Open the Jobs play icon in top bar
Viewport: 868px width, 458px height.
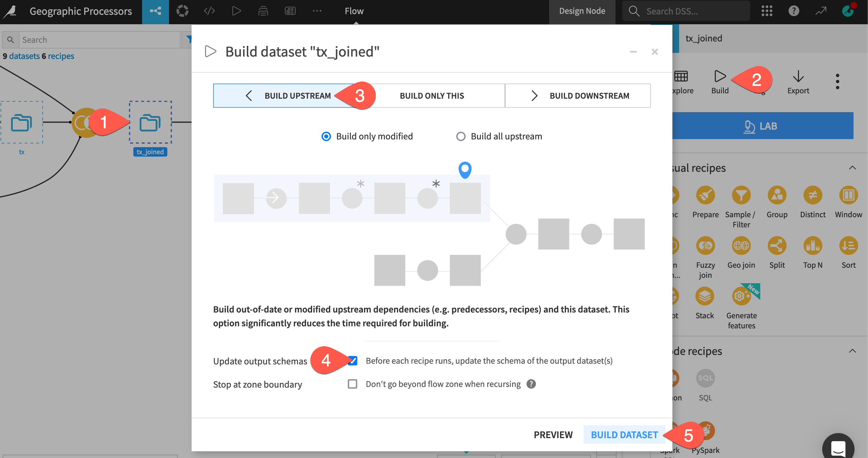236,11
